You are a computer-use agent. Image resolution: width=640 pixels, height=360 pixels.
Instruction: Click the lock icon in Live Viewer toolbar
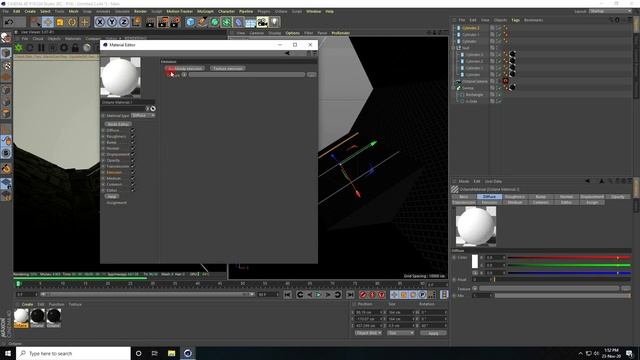75,48
